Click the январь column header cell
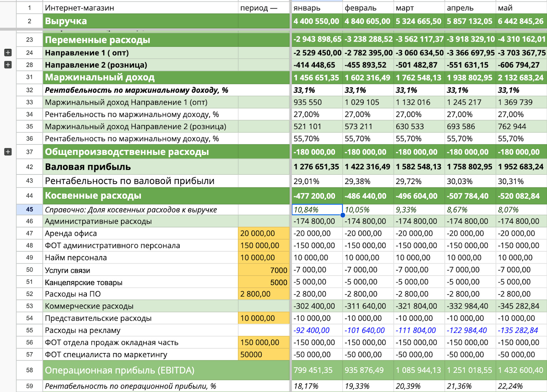 317,8
